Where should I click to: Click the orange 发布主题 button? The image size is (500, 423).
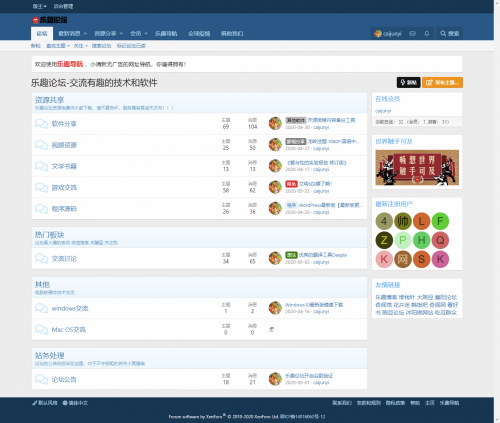[x=442, y=82]
